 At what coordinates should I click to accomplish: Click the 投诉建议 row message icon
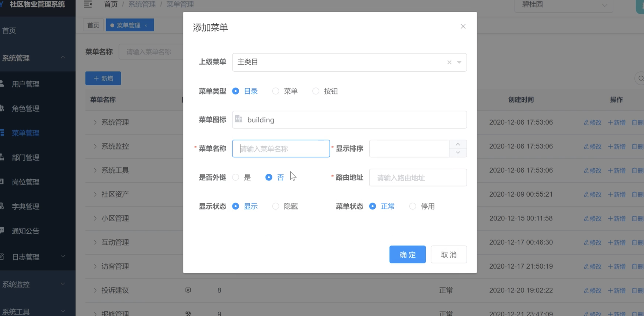click(x=188, y=290)
